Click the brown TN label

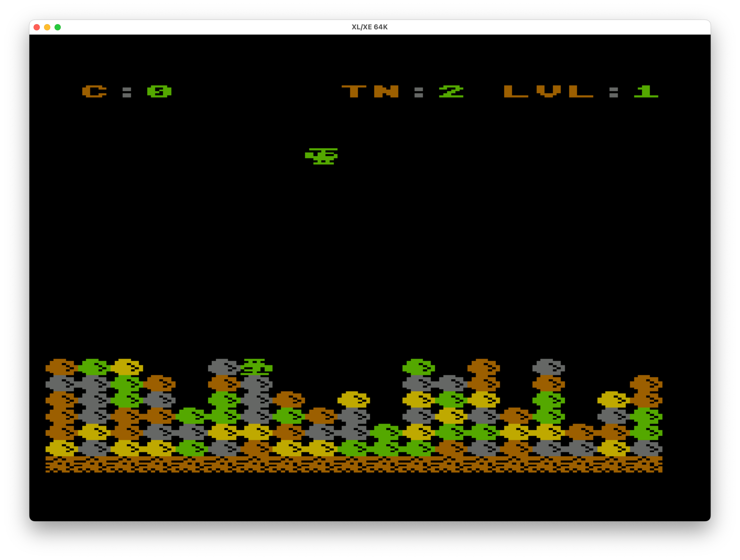370,91
